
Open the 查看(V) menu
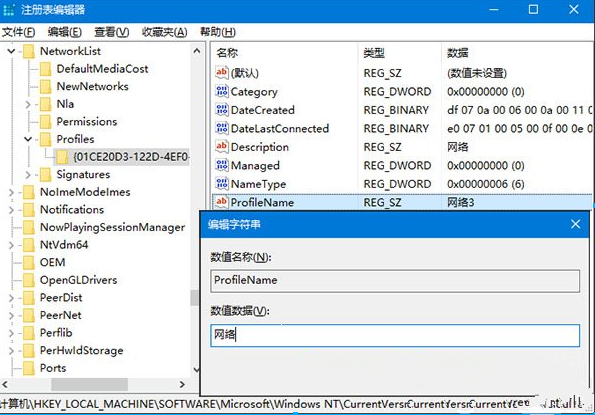[x=112, y=32]
